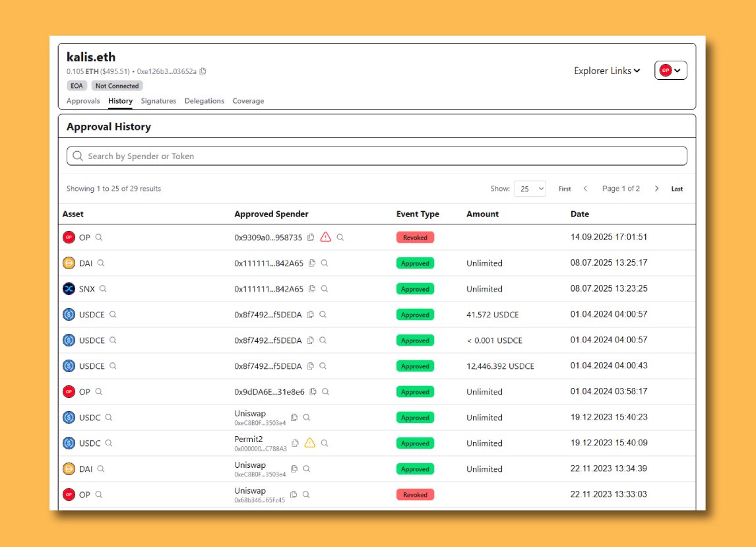
Task: Open the Show 25 results-per-page dropdown
Action: click(x=530, y=189)
